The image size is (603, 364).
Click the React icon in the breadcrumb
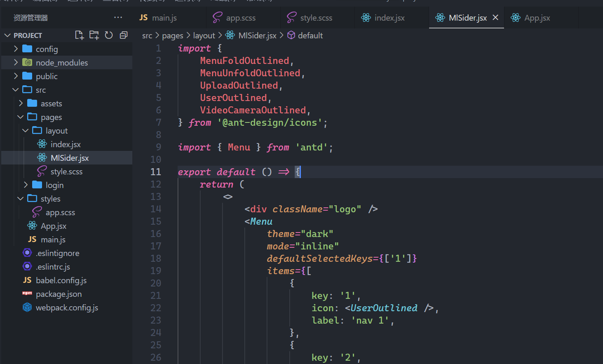(x=230, y=35)
